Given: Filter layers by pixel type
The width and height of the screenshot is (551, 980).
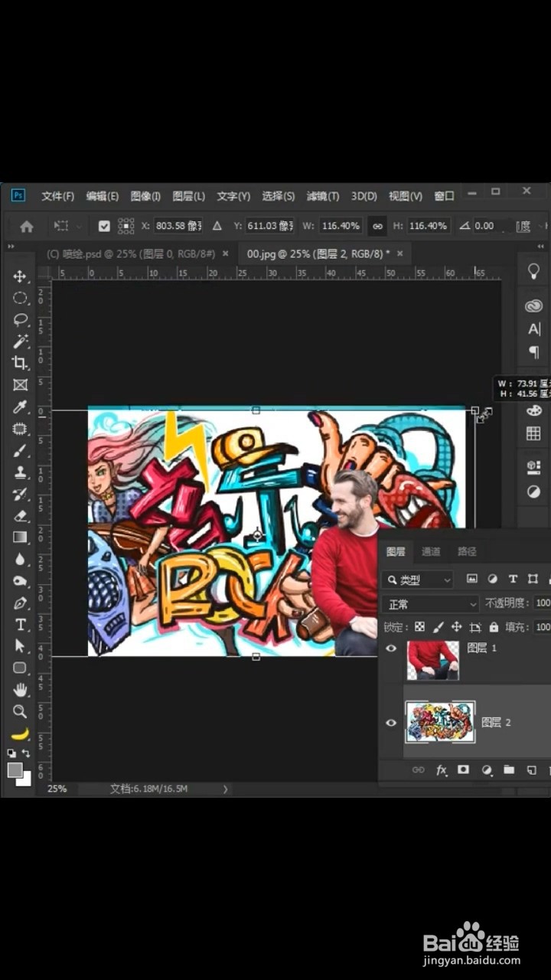Looking at the screenshot, I should 472,579.
